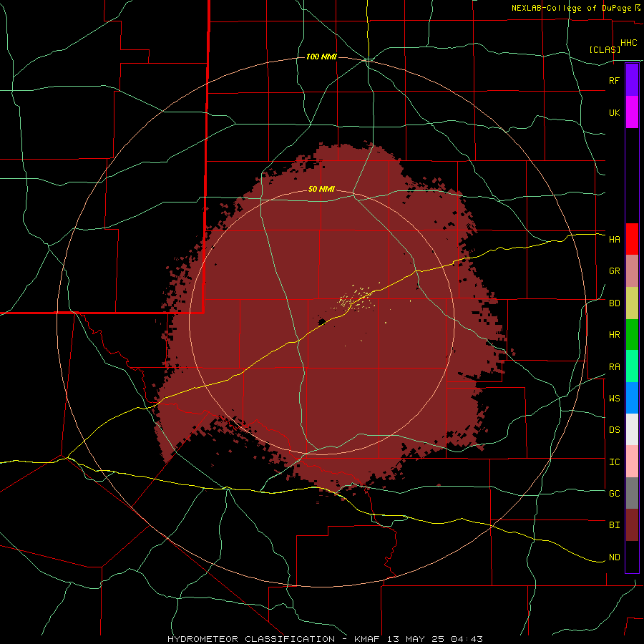The width and height of the screenshot is (644, 644).
Task: Click the Hydrometeor Classification KMAF timestamp caption
Action: click(x=325, y=639)
